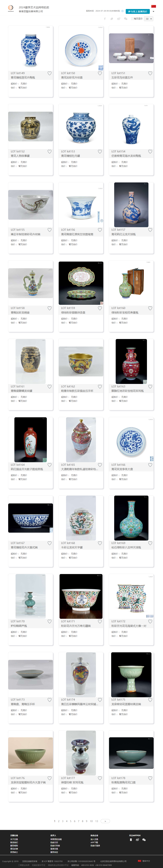Click heart icon on LOT lot153
This screenshot has width=163, height=868.
click(100, 152)
